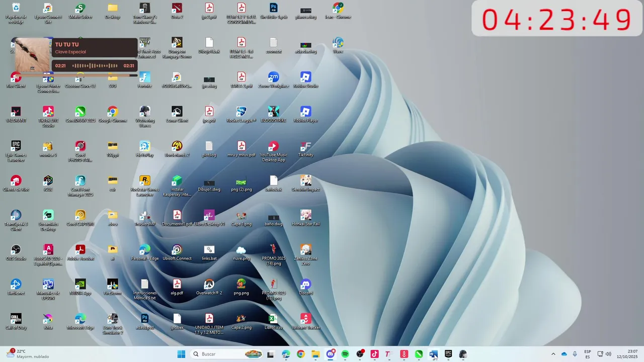Select the Euro Truck Simulator 2 icon
The image size is (644, 362).
(113, 324)
